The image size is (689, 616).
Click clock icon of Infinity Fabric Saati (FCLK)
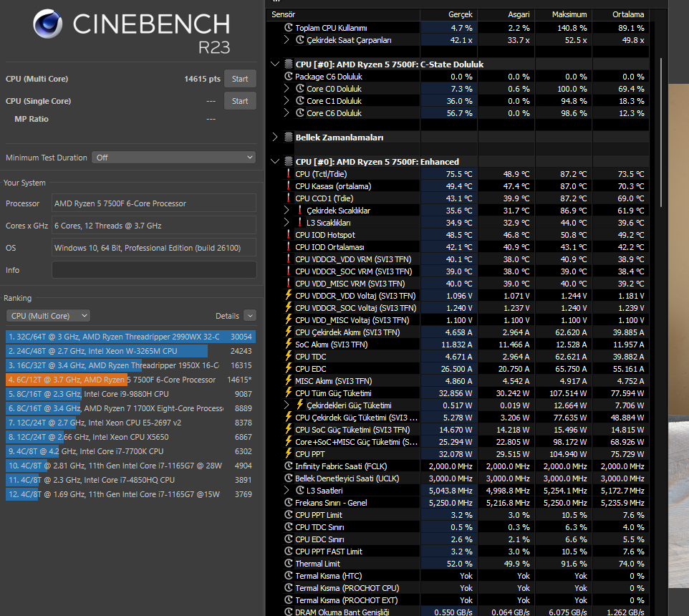pos(289,466)
